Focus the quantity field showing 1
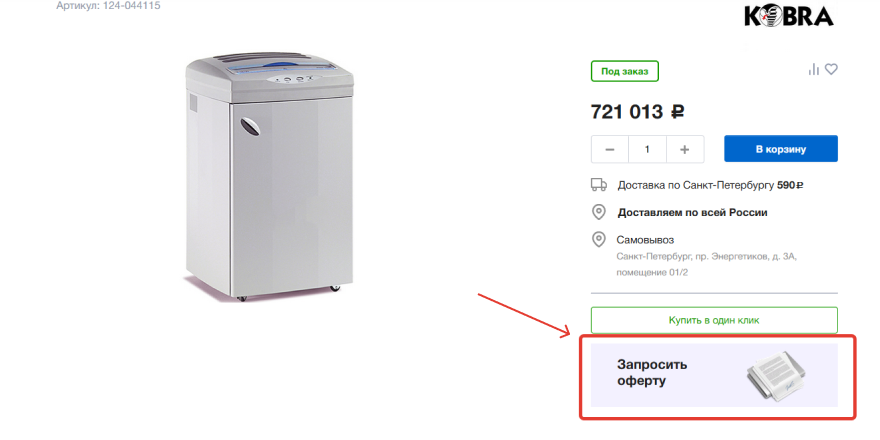 coord(647,149)
